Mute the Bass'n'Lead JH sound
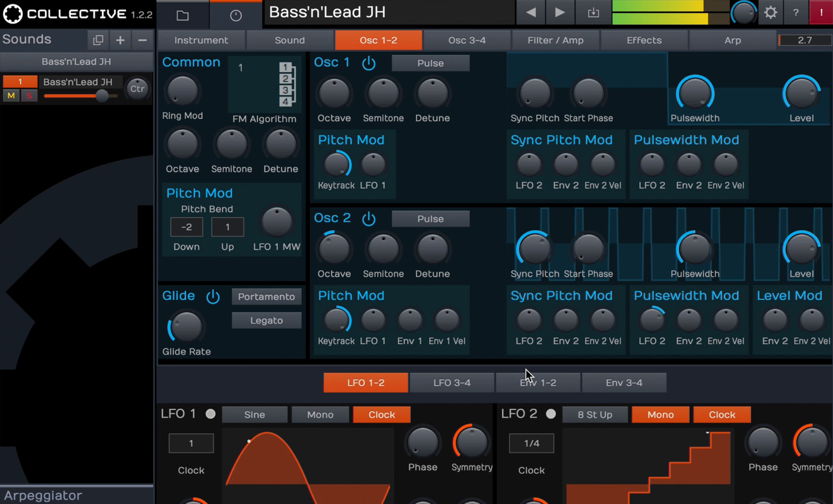The image size is (833, 504). tap(11, 96)
